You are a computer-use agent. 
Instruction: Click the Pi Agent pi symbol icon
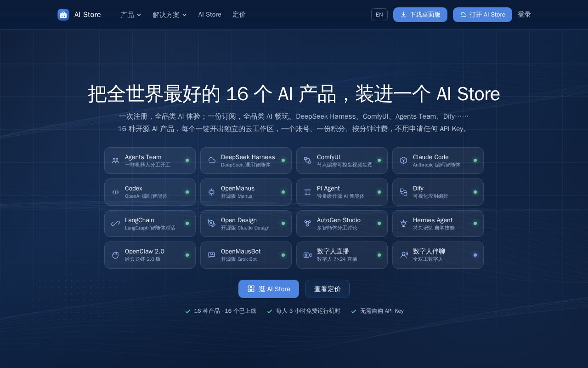[307, 192]
